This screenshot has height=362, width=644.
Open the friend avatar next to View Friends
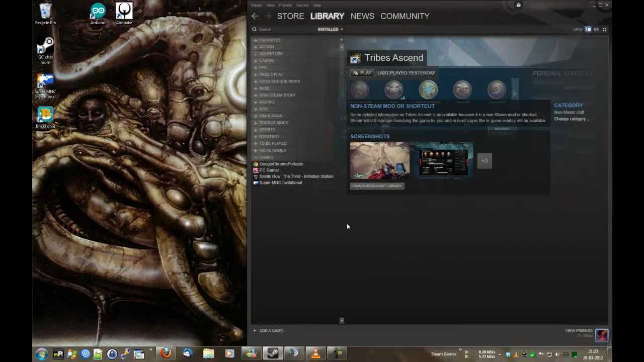click(x=602, y=334)
